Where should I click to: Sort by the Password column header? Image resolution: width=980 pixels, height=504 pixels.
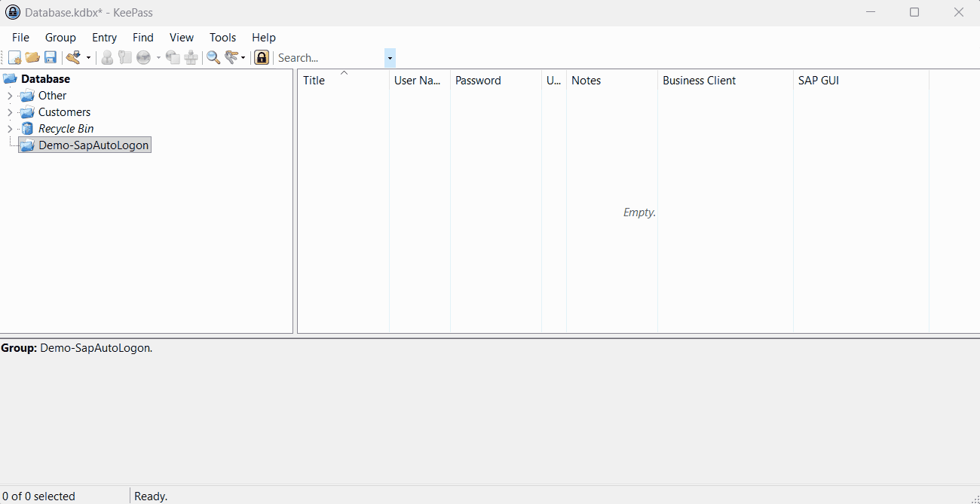click(x=496, y=81)
